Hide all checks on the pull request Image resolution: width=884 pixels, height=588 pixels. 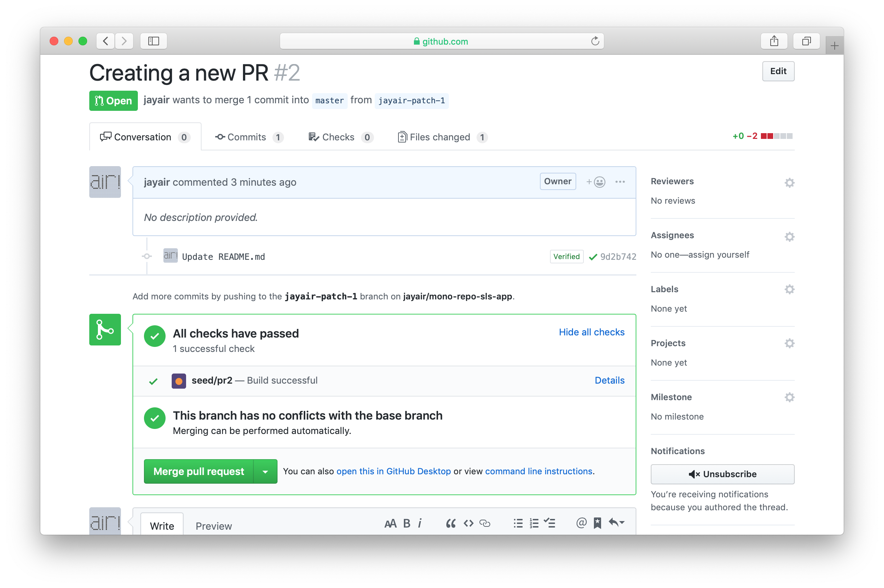(x=591, y=332)
